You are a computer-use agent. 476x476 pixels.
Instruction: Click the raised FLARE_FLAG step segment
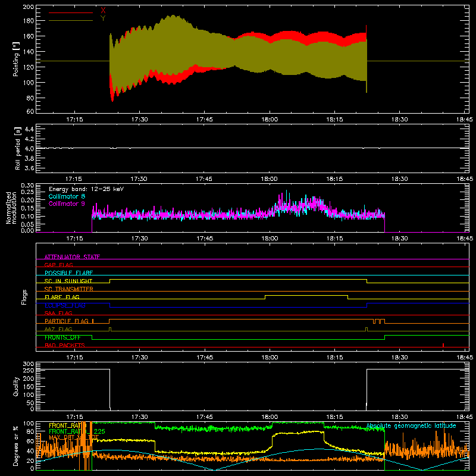tap(306, 295)
